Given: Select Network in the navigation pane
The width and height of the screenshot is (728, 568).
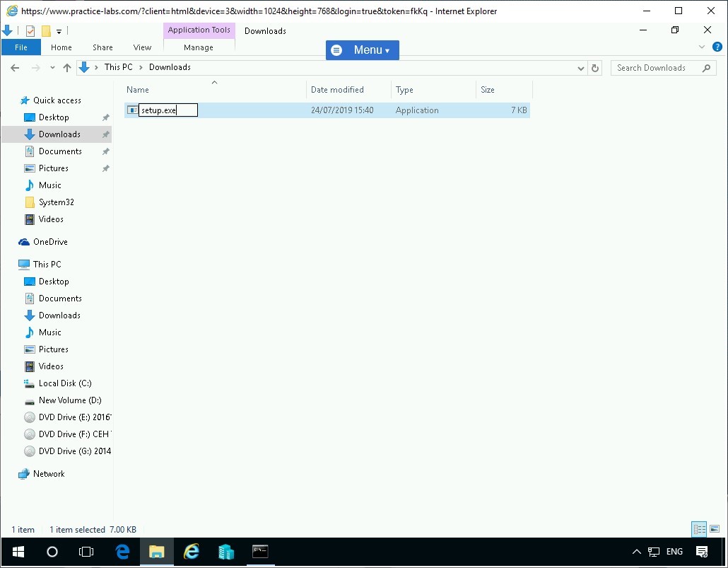Looking at the screenshot, I should [x=49, y=474].
